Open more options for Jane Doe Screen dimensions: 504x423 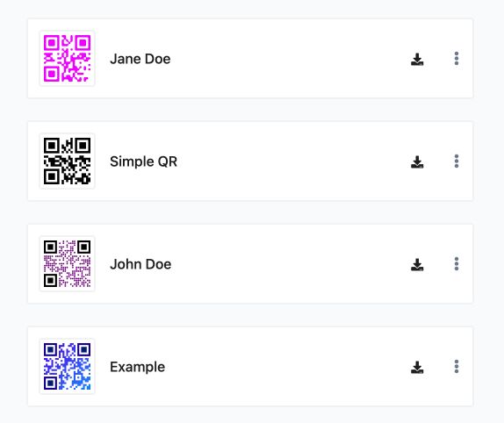click(x=457, y=59)
